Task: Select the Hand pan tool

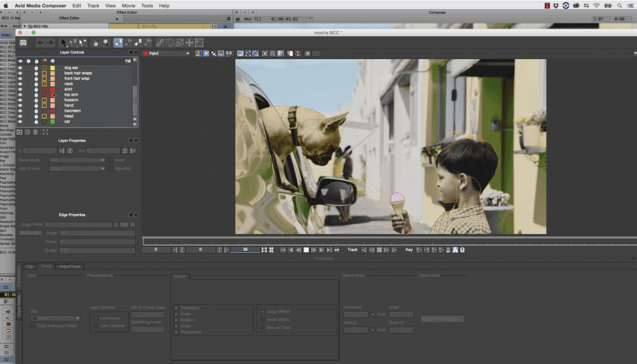Action: 96,42
